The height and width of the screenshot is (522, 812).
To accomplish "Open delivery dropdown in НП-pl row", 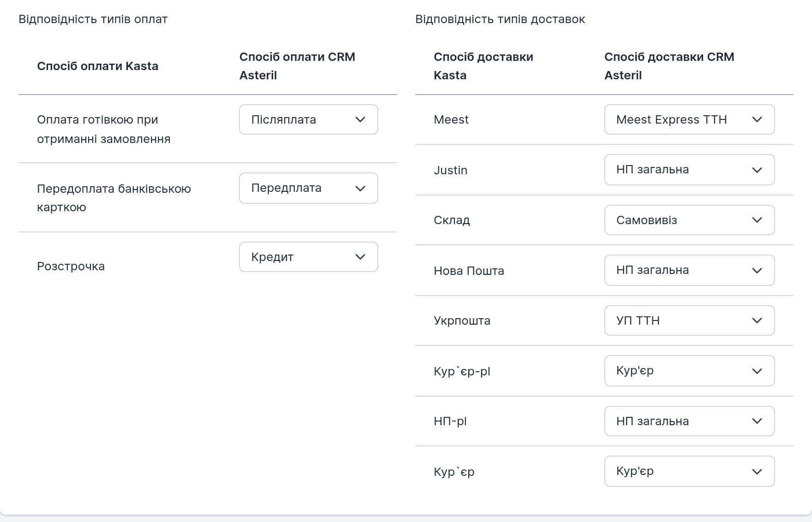I will [689, 421].
